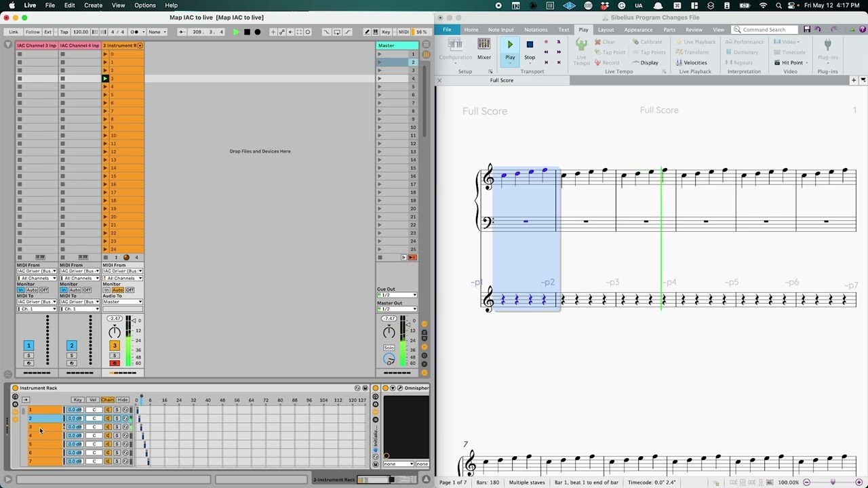Viewport: 868px width, 488px height.
Task: Open track 2 All Channels dropdown
Action: tap(79, 278)
